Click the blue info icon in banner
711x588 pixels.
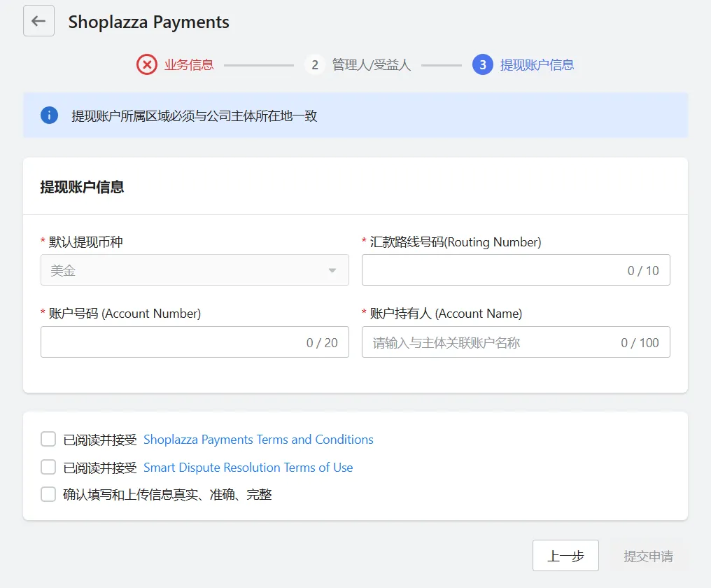click(x=49, y=115)
